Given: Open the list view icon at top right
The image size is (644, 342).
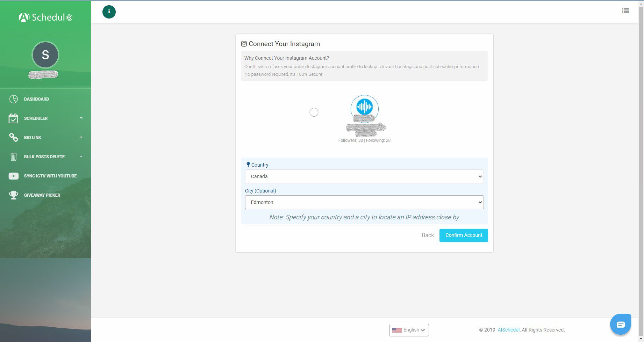Looking at the screenshot, I should click(x=625, y=11).
